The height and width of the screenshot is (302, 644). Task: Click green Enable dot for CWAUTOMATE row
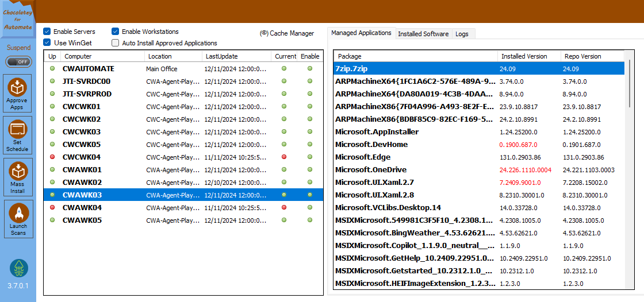pos(310,68)
